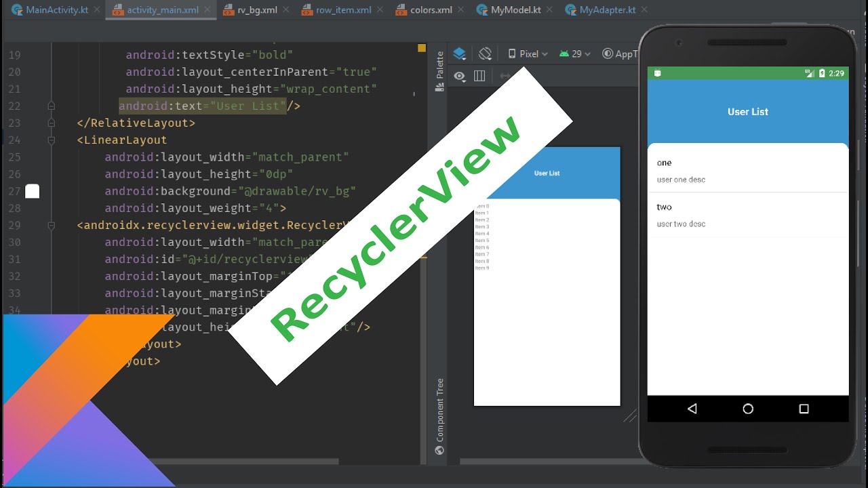868x488 pixels.
Task: Close the colors.xml tab
Action: 462,10
